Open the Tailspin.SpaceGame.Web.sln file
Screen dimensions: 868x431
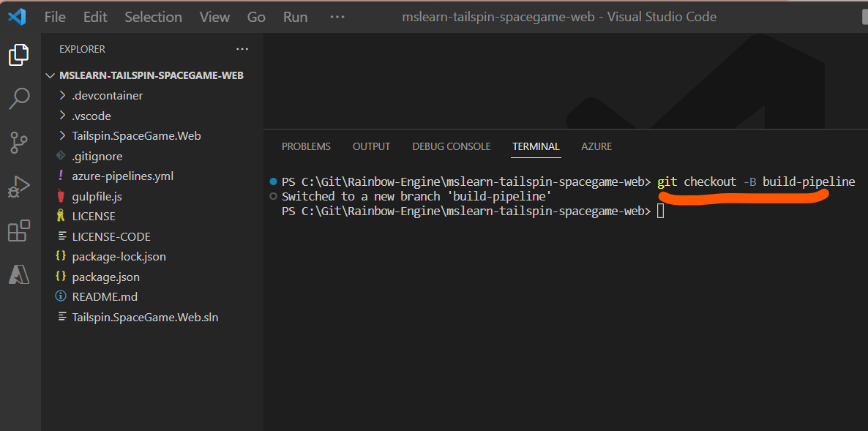[x=146, y=317]
